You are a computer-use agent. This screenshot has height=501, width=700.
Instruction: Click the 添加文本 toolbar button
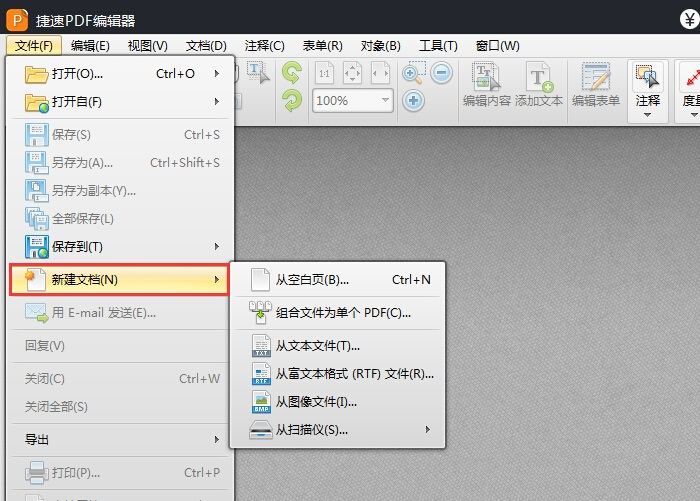[x=538, y=84]
